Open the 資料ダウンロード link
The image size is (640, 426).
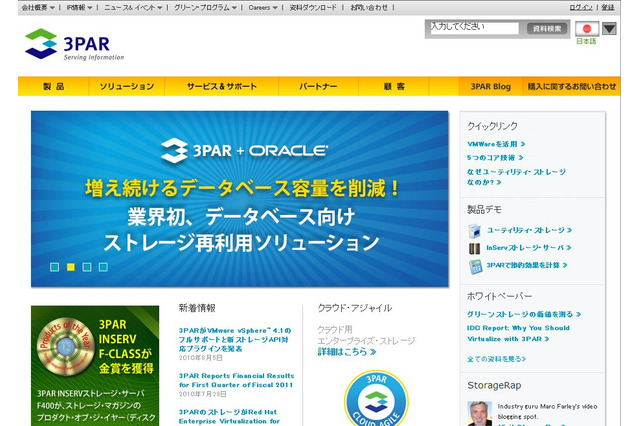click(x=313, y=7)
